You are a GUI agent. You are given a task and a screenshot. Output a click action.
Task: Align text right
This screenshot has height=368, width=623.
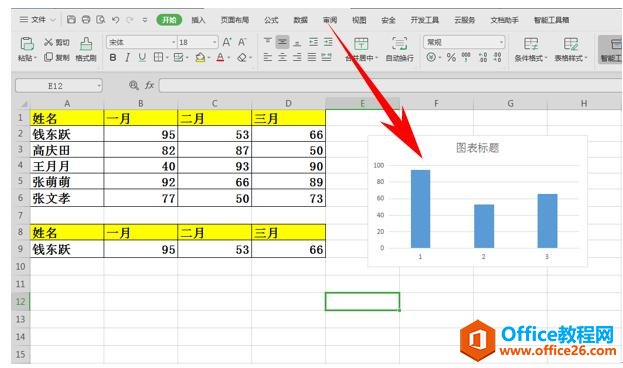pos(297,58)
